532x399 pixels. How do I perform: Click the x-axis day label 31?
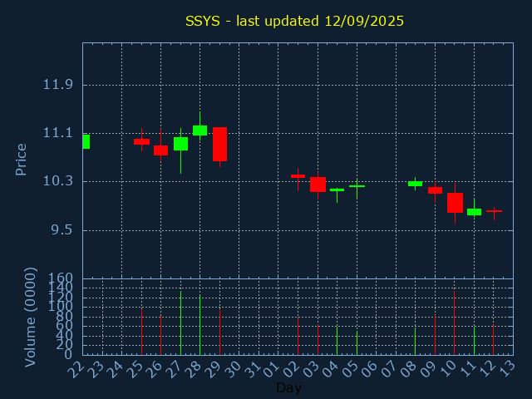click(x=253, y=370)
